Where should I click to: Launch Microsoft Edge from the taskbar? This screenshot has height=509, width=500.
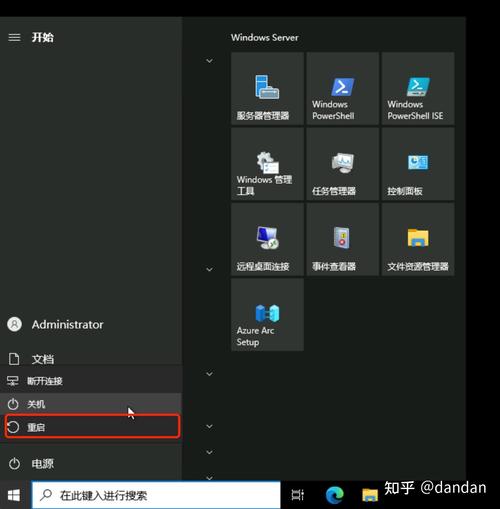[335, 495]
